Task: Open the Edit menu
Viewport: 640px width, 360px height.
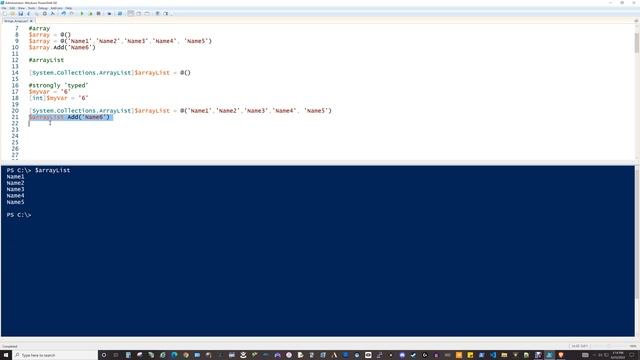Action: 12,8
